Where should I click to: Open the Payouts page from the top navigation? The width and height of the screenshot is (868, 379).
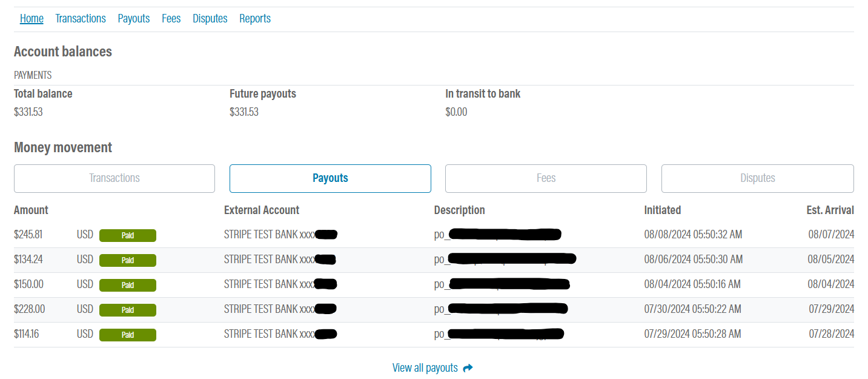coord(133,18)
